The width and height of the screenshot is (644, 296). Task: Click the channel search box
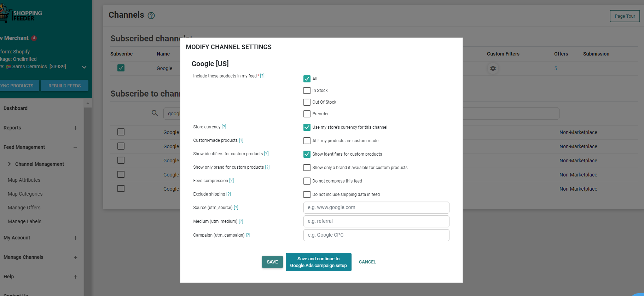click(x=361, y=114)
